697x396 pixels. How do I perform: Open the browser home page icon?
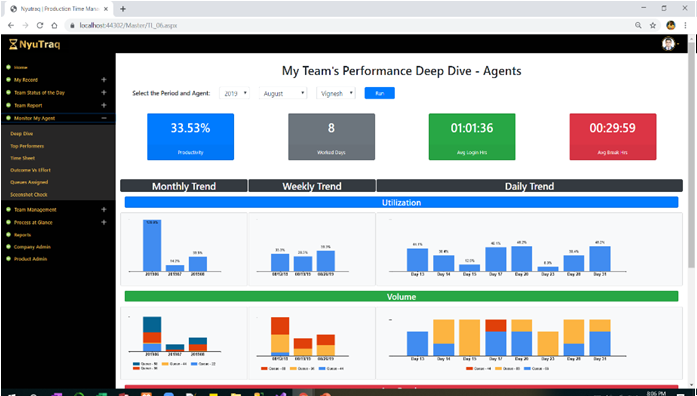[x=54, y=26]
